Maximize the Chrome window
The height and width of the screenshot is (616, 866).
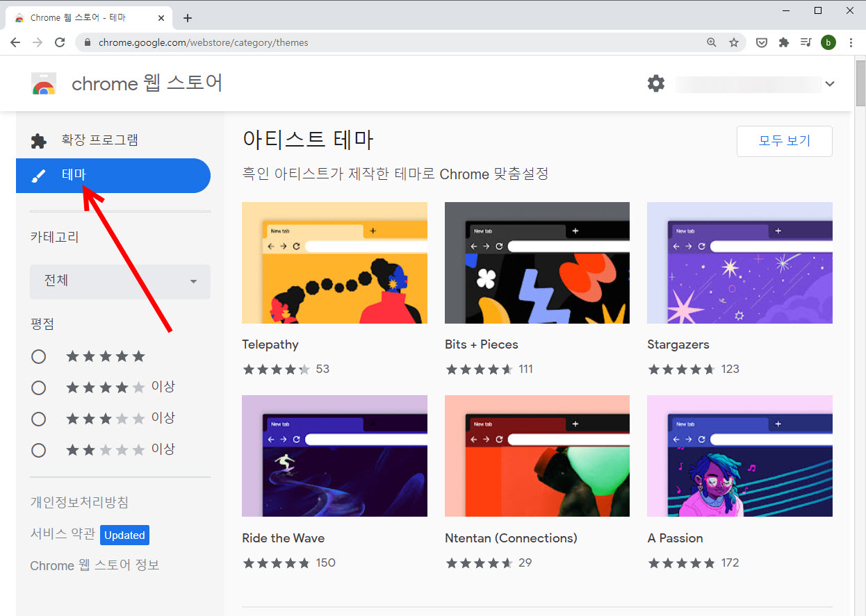pyautogui.click(x=818, y=10)
